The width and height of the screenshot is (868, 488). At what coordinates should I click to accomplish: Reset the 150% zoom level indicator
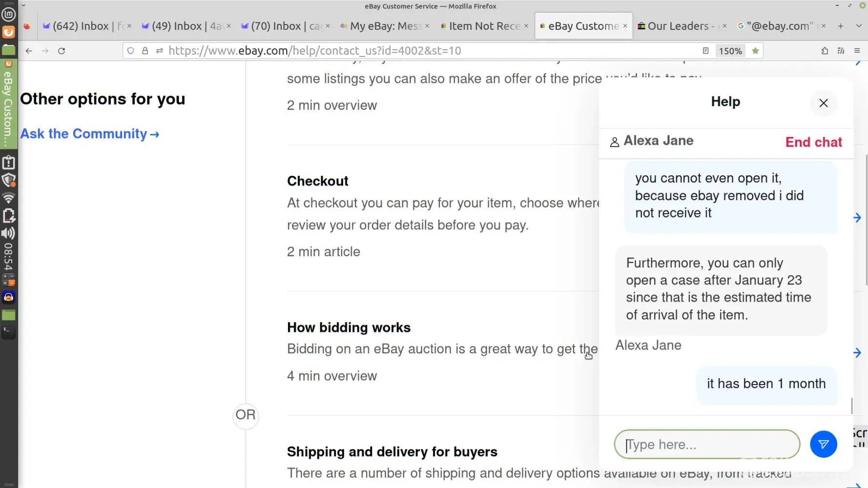point(730,51)
